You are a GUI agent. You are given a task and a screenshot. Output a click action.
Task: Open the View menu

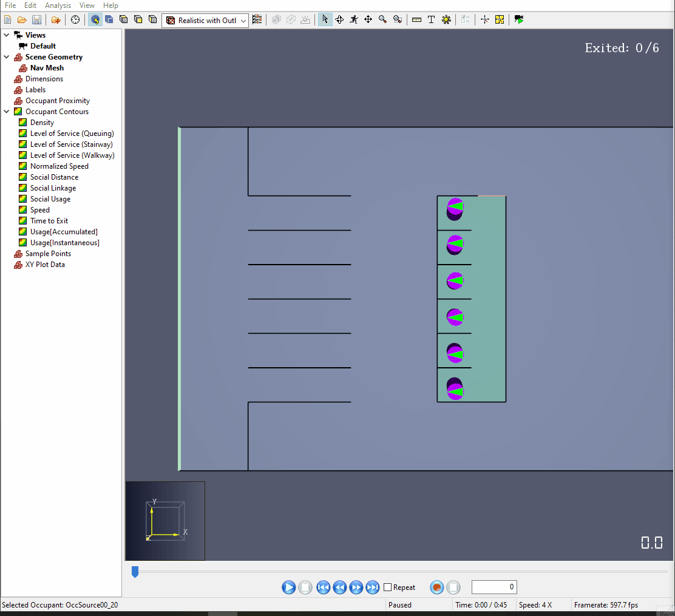click(87, 5)
